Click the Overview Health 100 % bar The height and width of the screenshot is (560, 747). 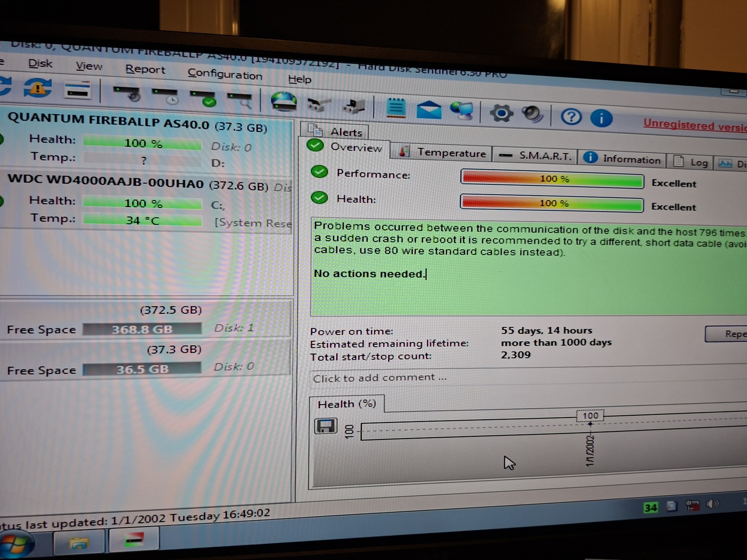[x=552, y=203]
